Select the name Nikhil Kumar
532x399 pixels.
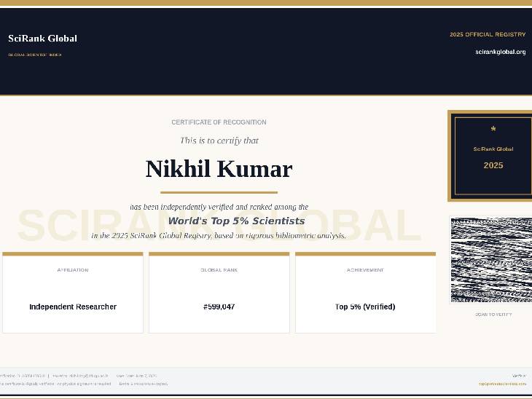tap(219, 169)
